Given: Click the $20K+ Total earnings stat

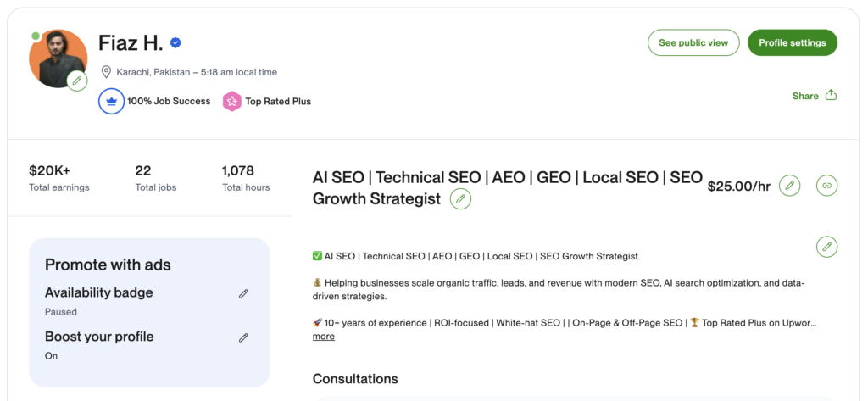Looking at the screenshot, I should 59,178.
